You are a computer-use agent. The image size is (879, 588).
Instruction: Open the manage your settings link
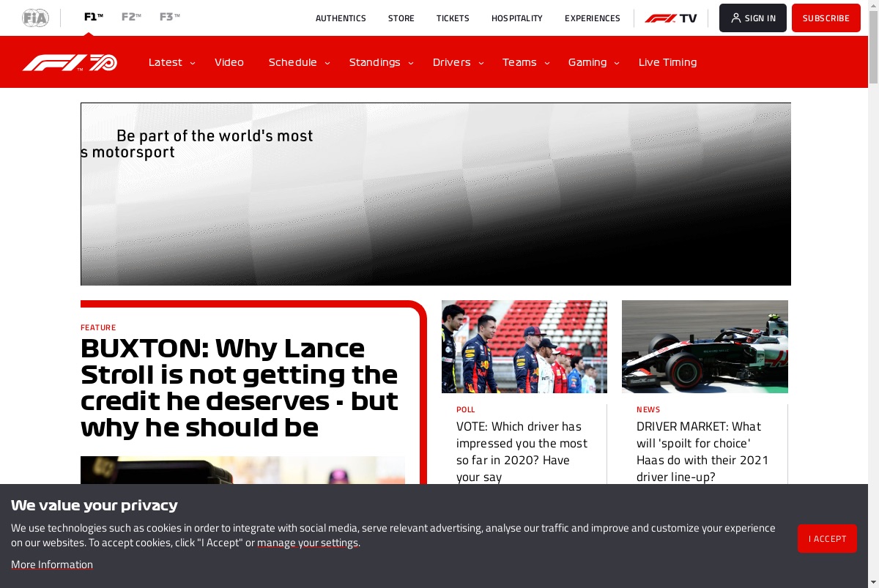pyautogui.click(x=308, y=543)
